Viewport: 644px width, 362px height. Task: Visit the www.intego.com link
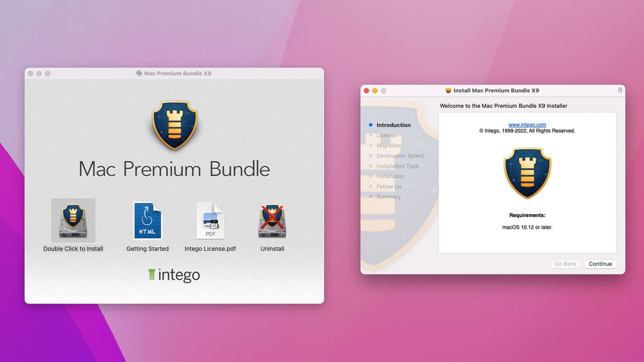tap(528, 124)
